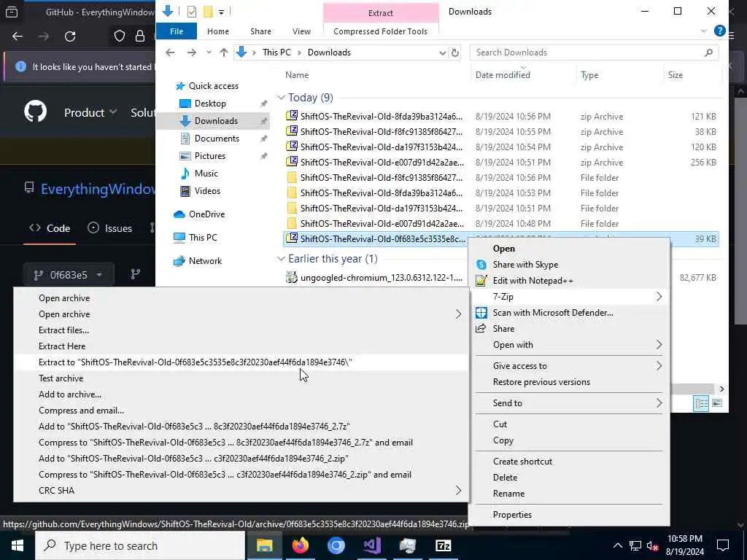
Task: Click the Skype icon in context menu
Action: tap(481, 265)
